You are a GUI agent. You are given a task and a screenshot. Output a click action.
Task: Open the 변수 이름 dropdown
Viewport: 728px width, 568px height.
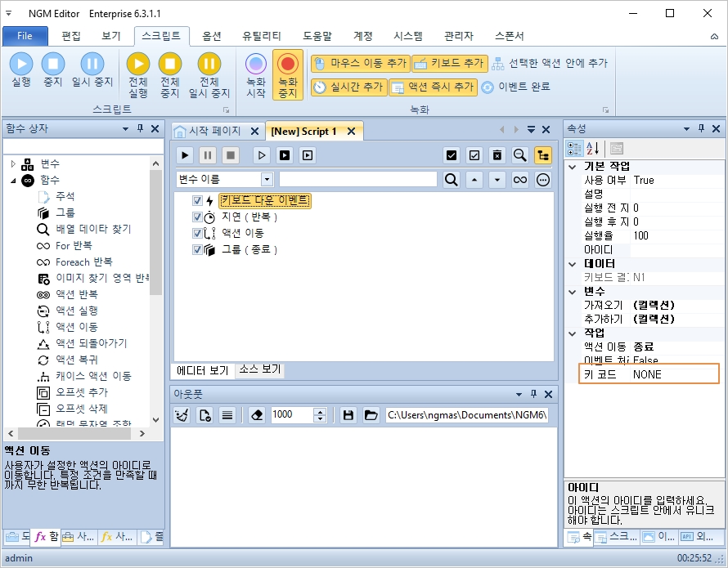[x=267, y=180]
